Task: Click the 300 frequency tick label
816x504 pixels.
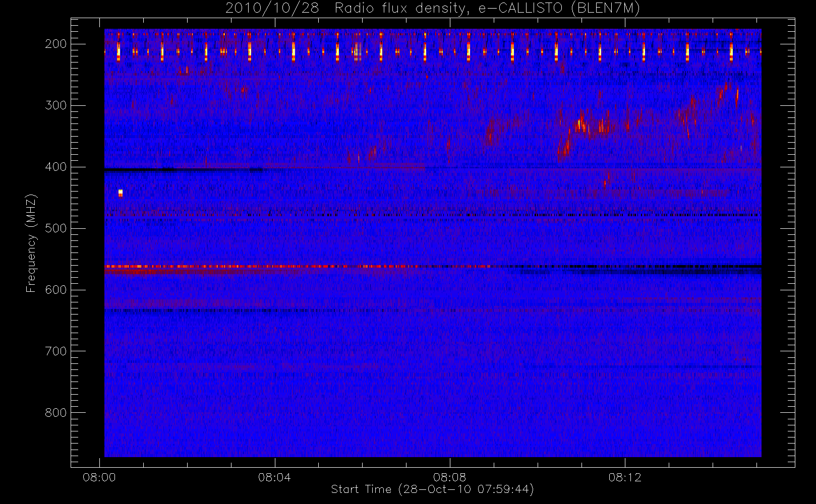Action: tap(56, 105)
